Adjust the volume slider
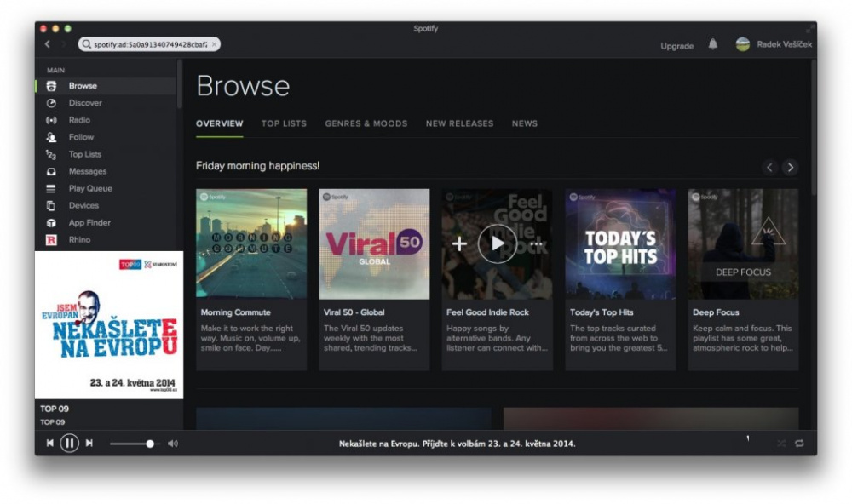Image resolution: width=852 pixels, height=504 pixels. 135,444
